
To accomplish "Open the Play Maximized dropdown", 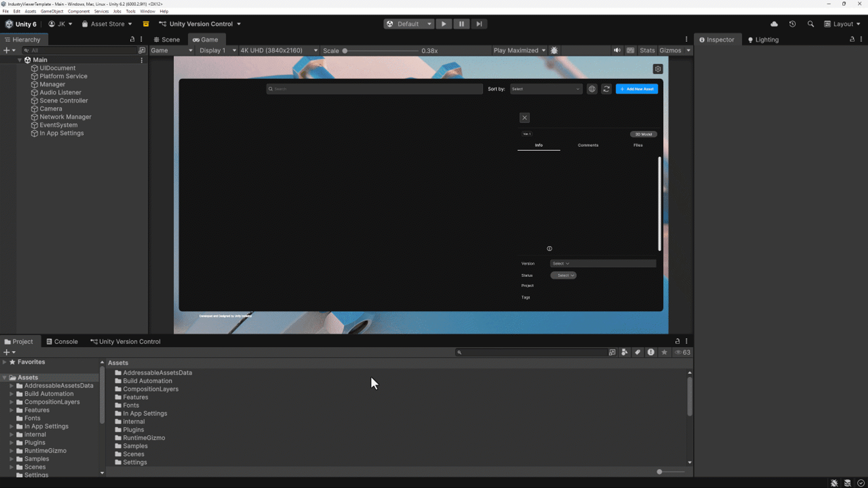I will 519,50.
